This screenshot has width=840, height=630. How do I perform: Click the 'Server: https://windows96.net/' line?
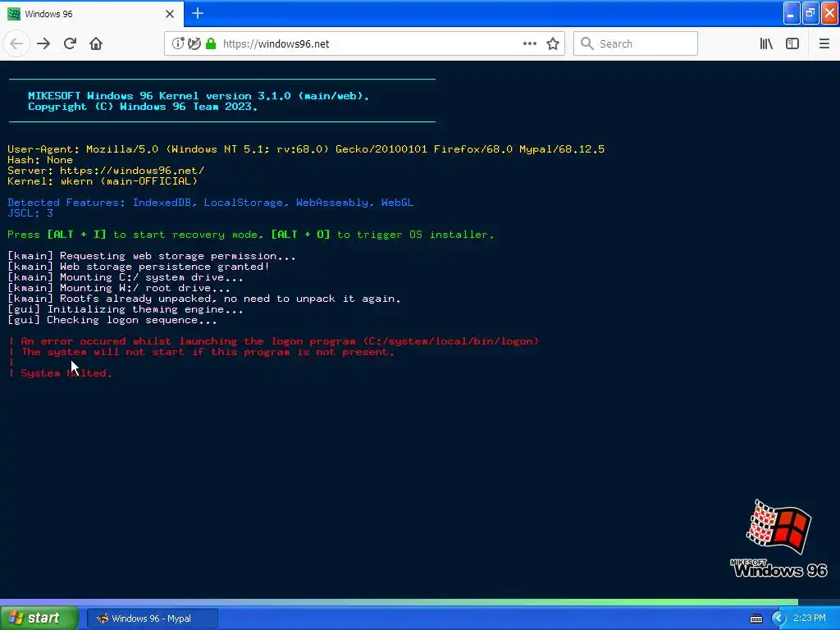(106, 171)
